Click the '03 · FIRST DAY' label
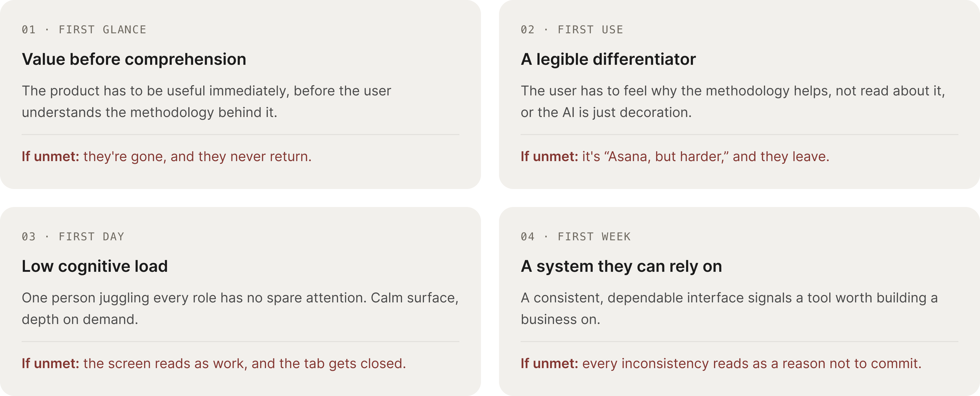 [73, 237]
